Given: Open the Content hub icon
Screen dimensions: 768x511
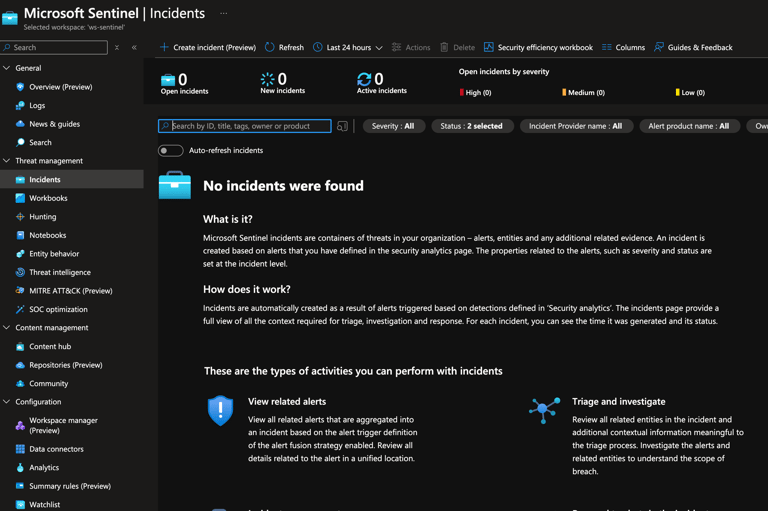Looking at the screenshot, I should click(20, 346).
